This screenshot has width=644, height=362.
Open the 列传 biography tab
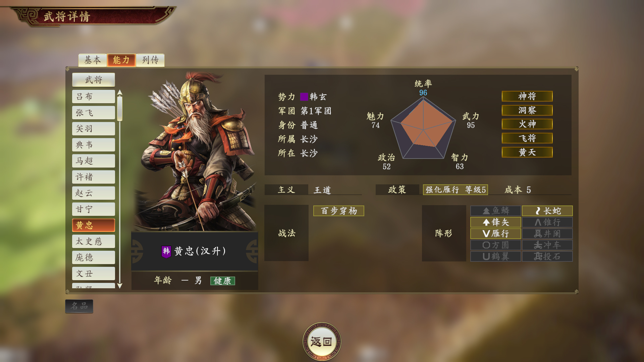tap(150, 60)
